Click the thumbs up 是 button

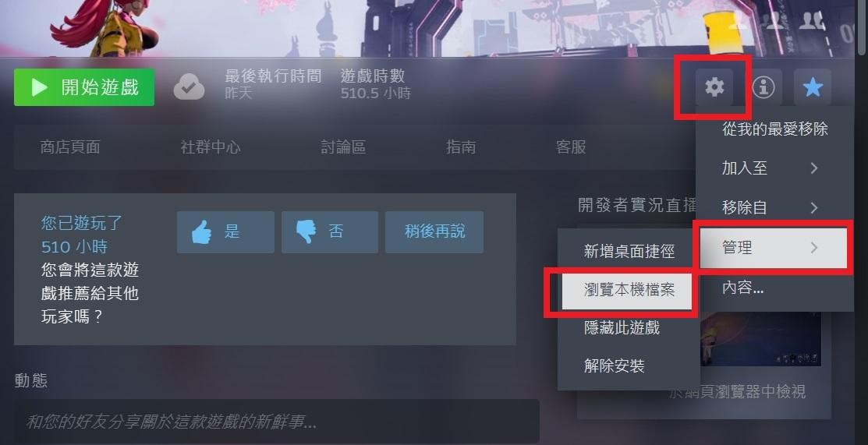[x=226, y=232]
